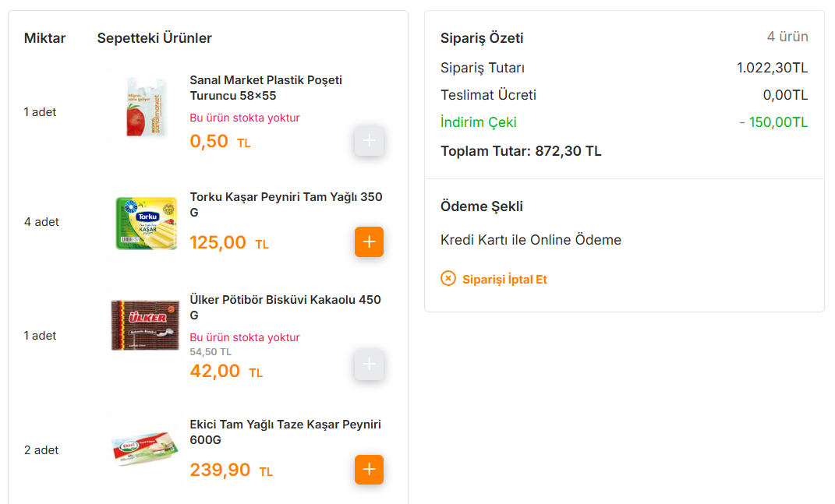Click the İndirim Çeki discount label

click(x=478, y=122)
